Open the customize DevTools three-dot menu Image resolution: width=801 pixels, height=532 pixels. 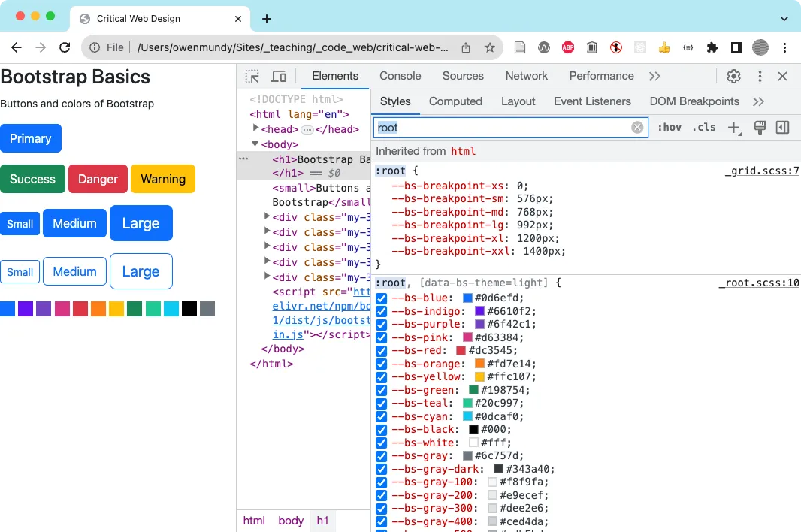pyautogui.click(x=760, y=76)
